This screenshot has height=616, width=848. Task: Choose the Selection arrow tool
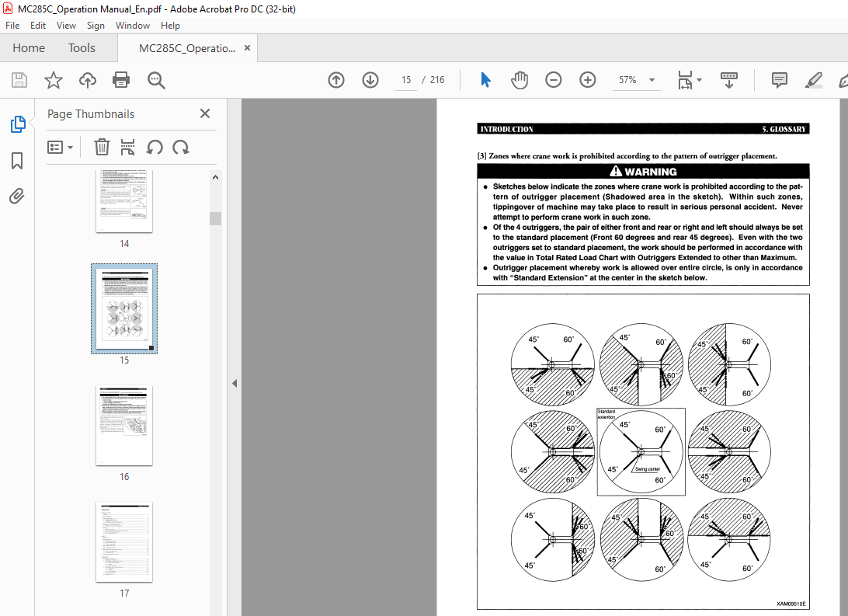coord(485,80)
